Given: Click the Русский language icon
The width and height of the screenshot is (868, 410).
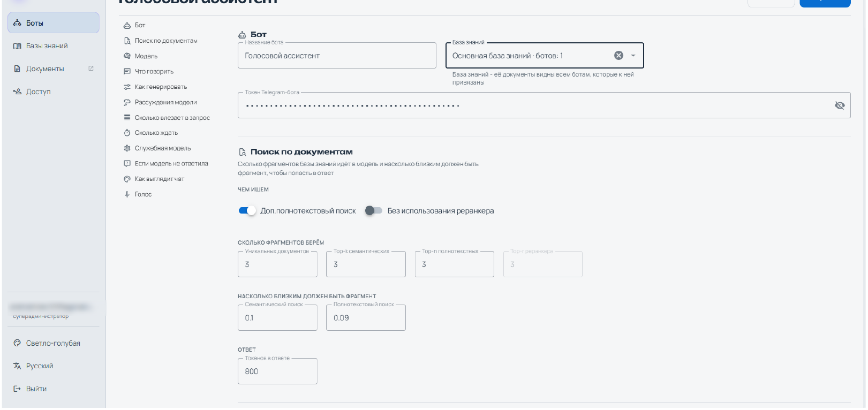Looking at the screenshot, I should (17, 366).
